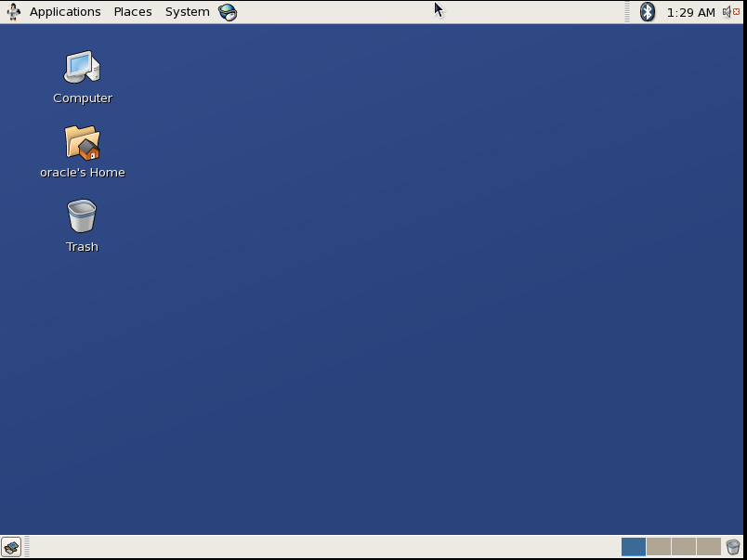Click the "Trash" desktop icon label

82,247
